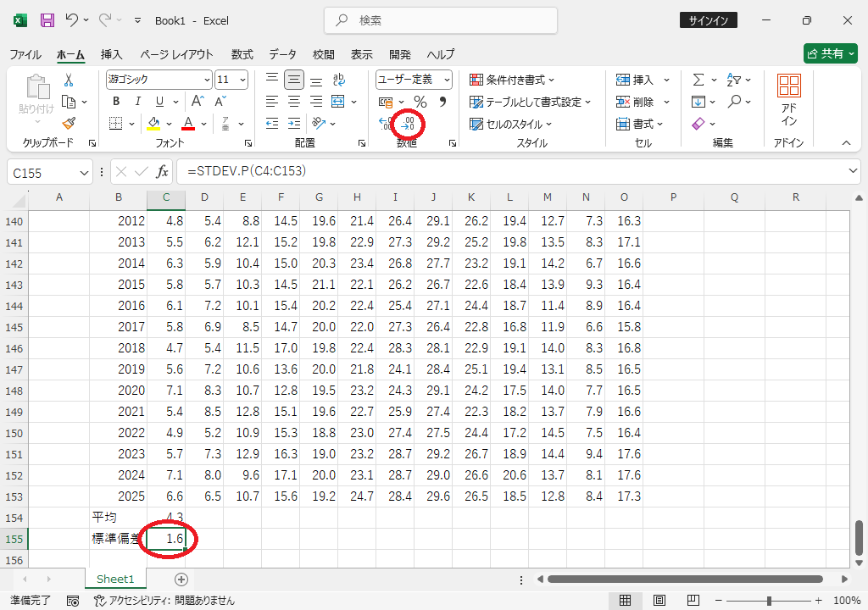
Task: Click the Clear eraser icon
Action: click(698, 124)
